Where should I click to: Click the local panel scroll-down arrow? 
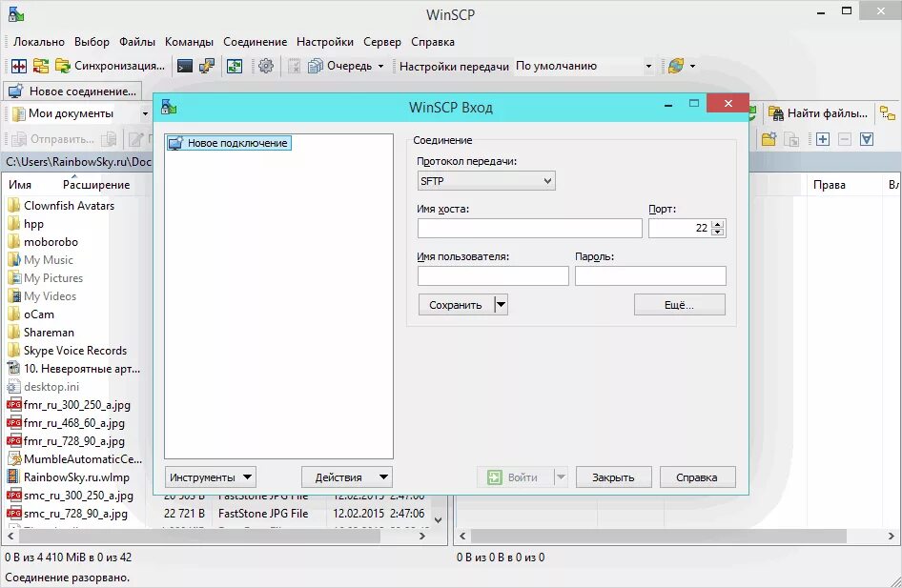pos(439,520)
